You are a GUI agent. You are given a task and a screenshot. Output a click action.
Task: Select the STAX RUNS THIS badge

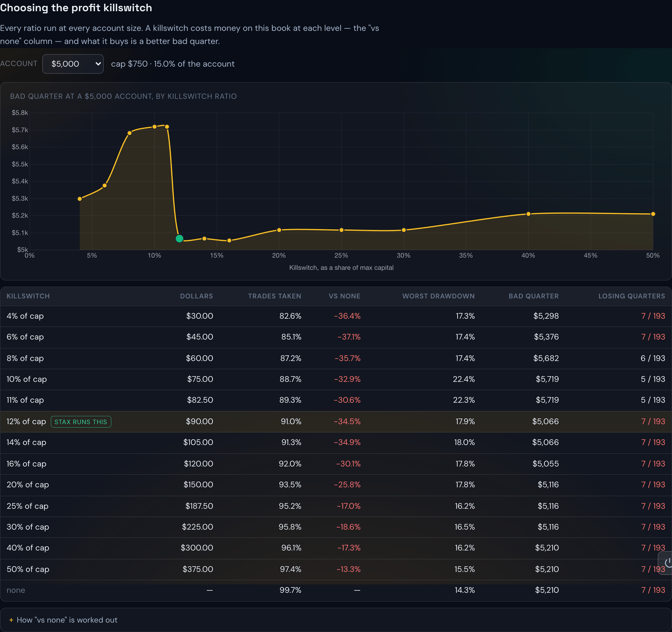(81, 422)
